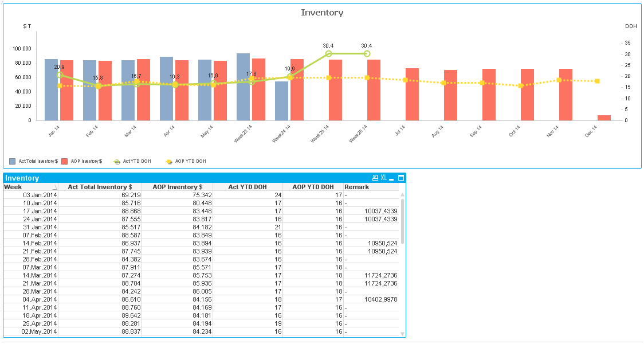Select the Aug 14 axis label
This screenshot has width=644, height=344.
pyautogui.click(x=437, y=131)
